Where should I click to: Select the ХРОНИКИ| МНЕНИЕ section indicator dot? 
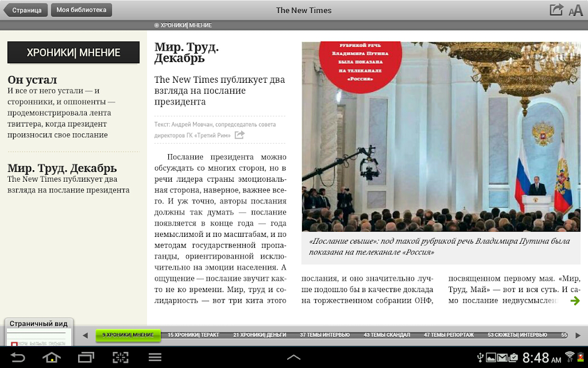point(156,25)
